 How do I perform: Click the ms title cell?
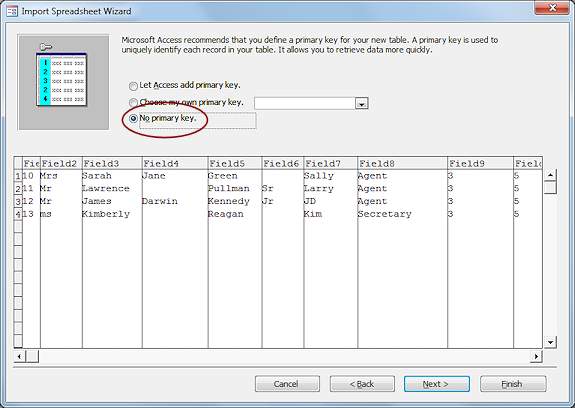point(61,214)
